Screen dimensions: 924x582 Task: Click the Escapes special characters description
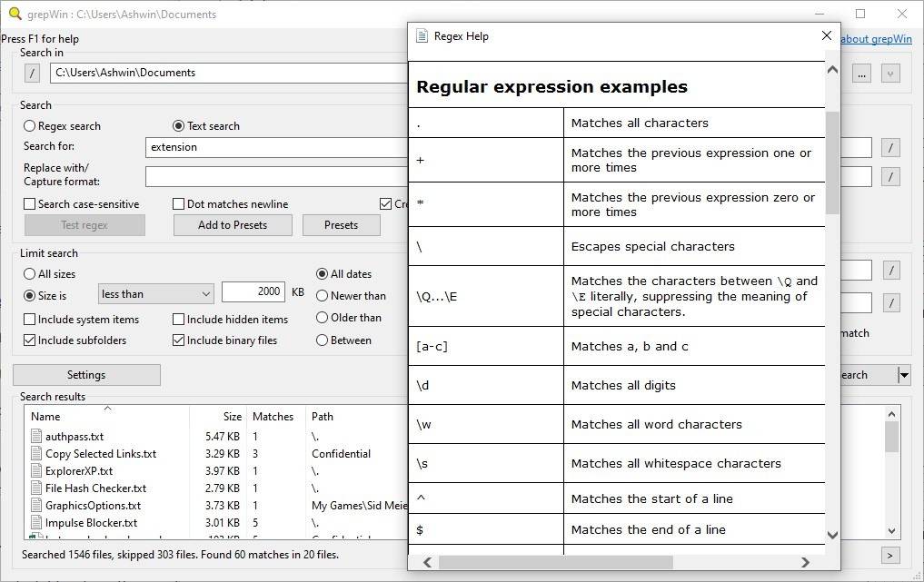point(653,246)
